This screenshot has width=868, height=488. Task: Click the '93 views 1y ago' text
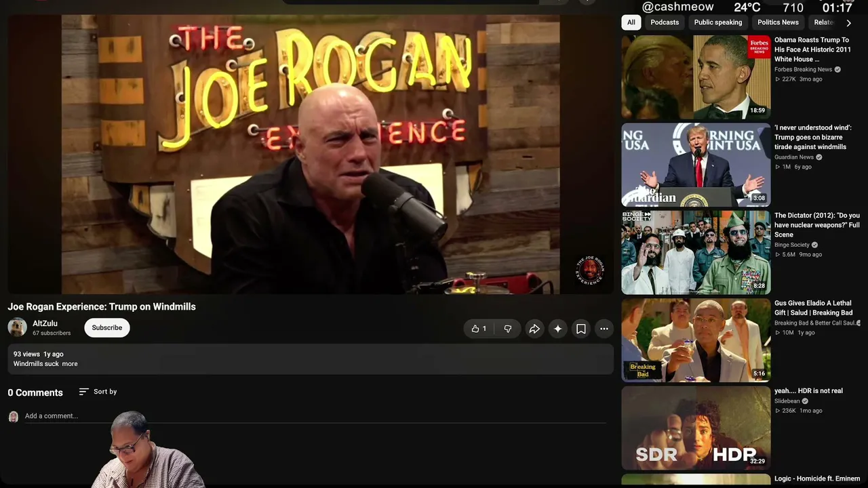click(x=39, y=354)
